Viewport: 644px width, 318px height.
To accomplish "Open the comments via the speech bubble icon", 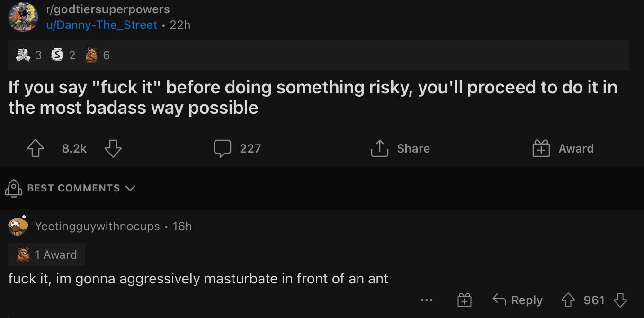I will click(223, 148).
